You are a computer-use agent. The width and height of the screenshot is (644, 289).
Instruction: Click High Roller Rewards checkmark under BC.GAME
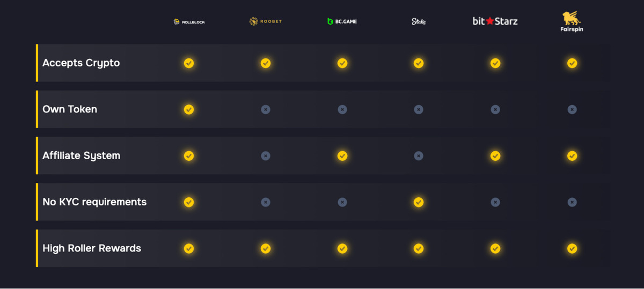coord(342,249)
